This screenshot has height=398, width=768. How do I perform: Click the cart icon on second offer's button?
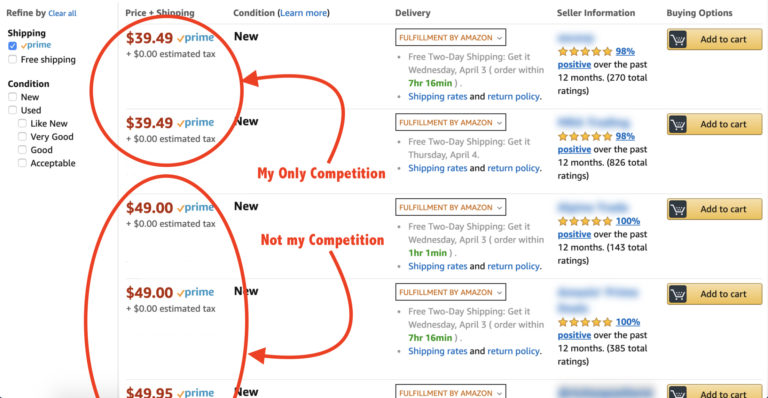pyautogui.click(x=678, y=124)
